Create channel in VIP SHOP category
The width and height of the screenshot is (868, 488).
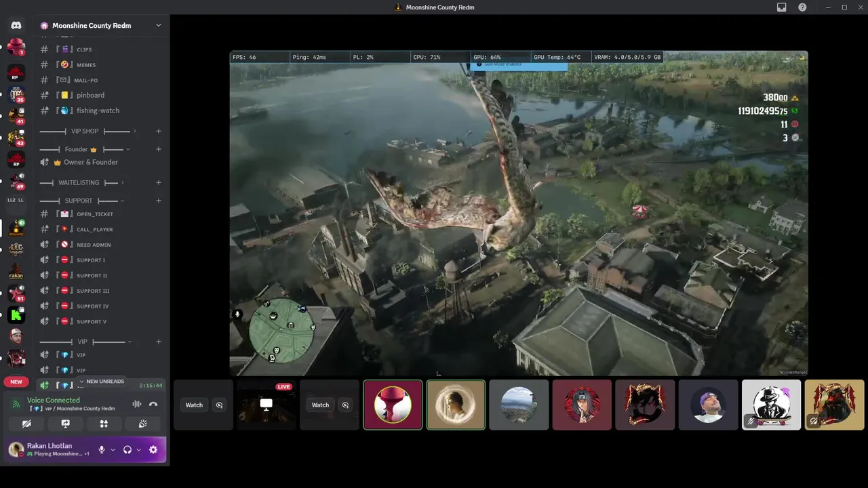coord(158,131)
